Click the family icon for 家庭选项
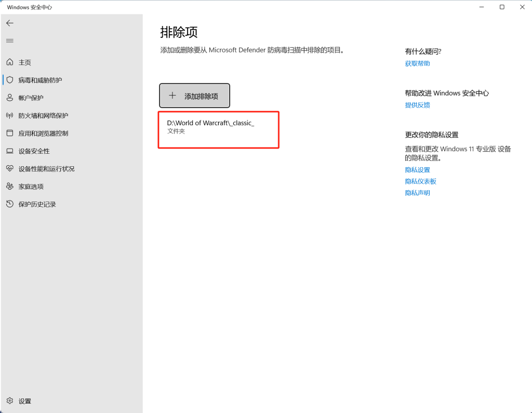Image resolution: width=532 pixels, height=413 pixels. click(10, 186)
